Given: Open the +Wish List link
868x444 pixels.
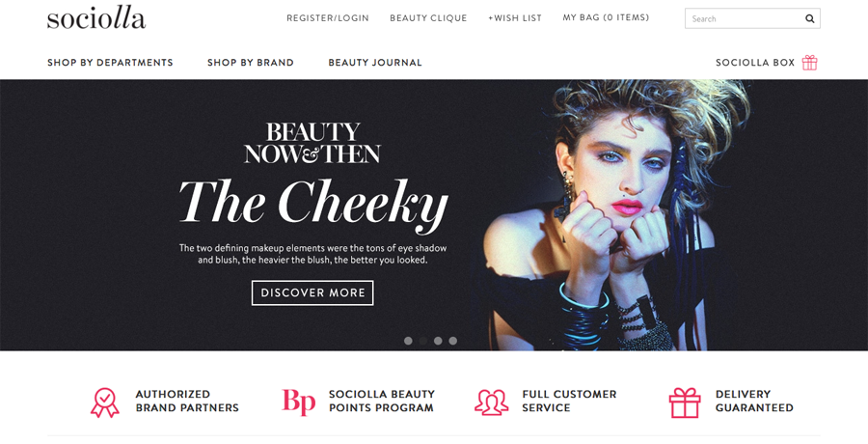Looking at the screenshot, I should [515, 18].
